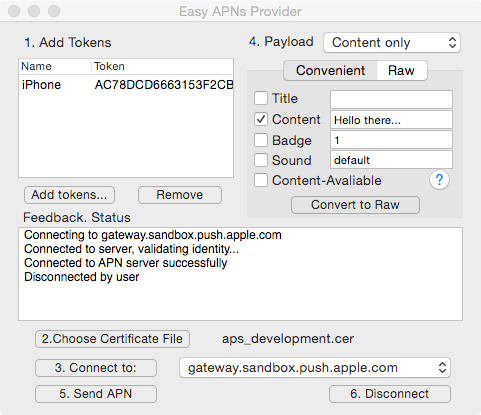Switch to the Raw tab
Screen dimensions: 481x415
pyautogui.click(x=402, y=71)
